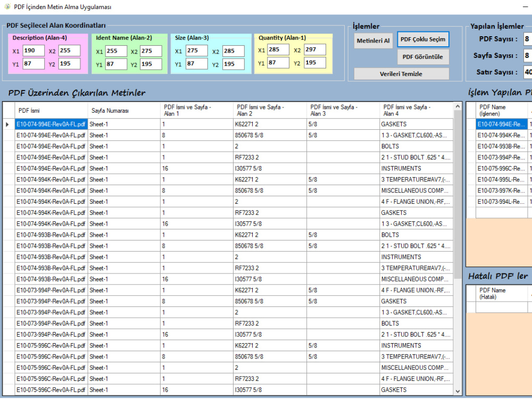This screenshot has width=532, height=399.
Task: Select a row for E10-075-996C-Rev0A-FL.pdf
Action: coord(51,345)
